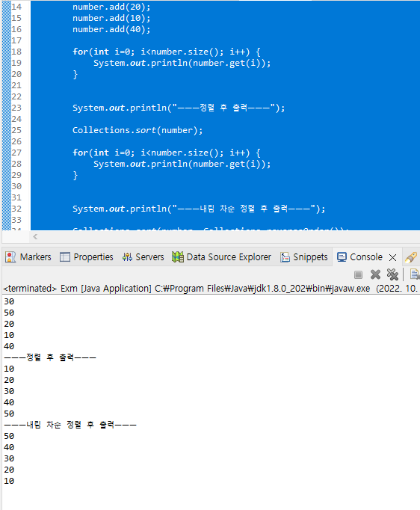Screen dimensions: 420x510
Task: Switch to the Snippets tab
Action: [304, 257]
